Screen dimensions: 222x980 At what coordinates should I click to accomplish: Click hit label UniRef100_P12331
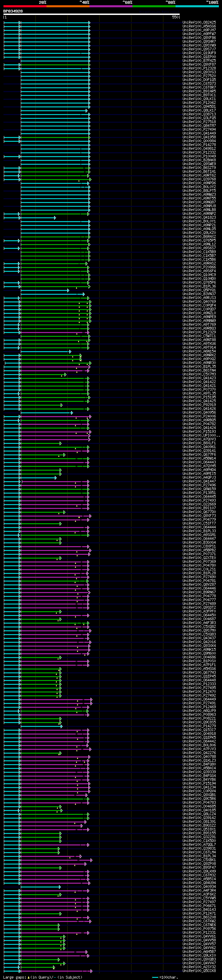[199, 932]
